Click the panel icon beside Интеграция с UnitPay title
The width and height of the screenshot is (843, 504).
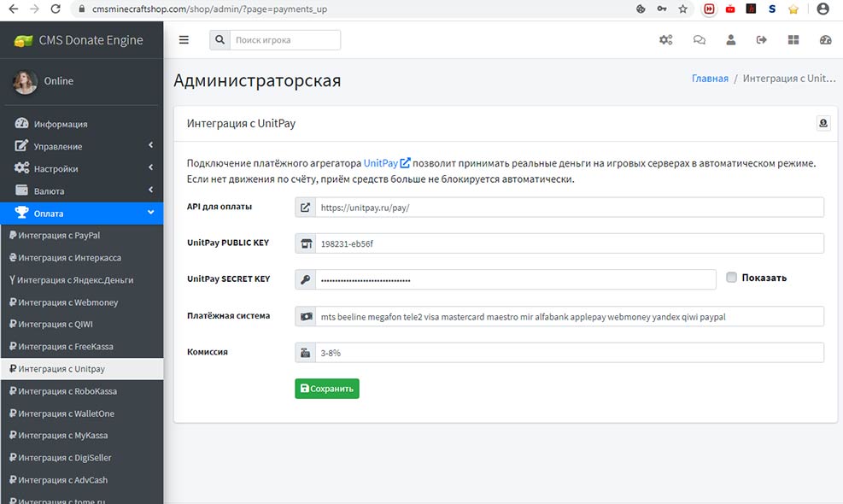click(823, 124)
